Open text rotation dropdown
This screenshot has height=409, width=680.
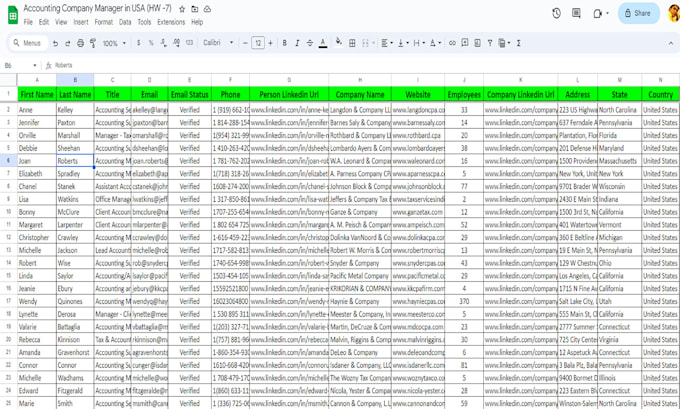435,43
